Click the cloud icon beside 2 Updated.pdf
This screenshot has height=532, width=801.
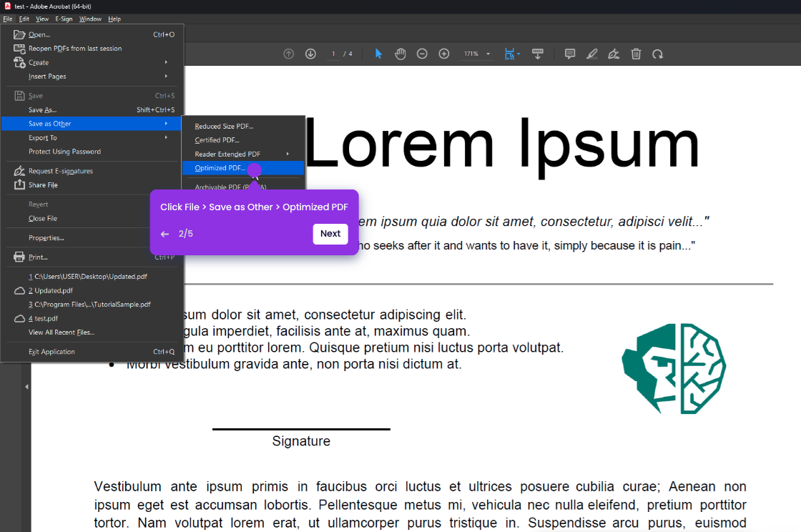[x=19, y=290]
